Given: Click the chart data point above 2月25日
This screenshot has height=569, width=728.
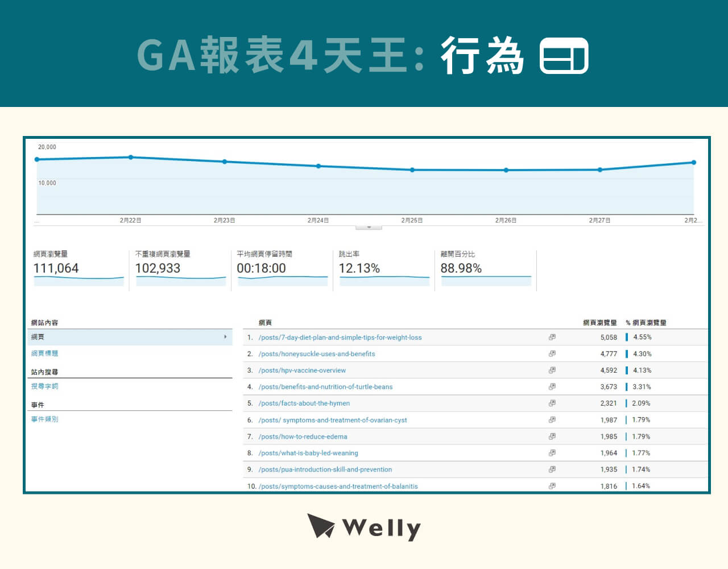Looking at the screenshot, I should 411,170.
